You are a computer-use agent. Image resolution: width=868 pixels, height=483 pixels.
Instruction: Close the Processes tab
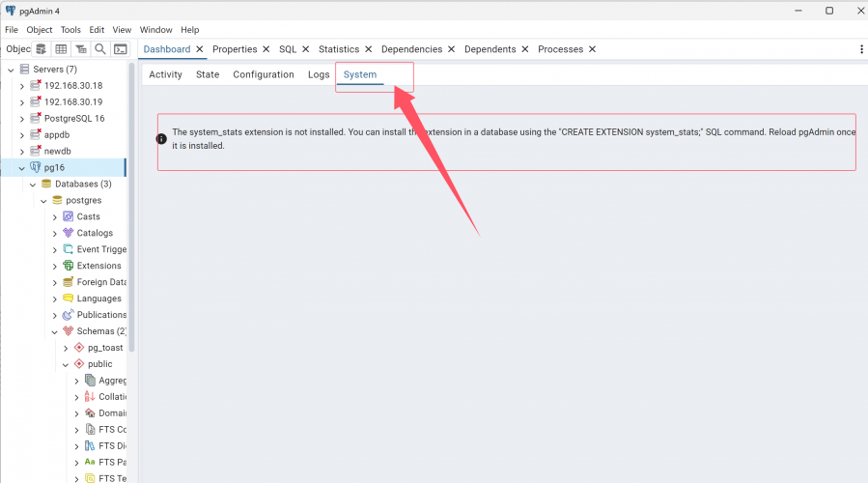592,49
